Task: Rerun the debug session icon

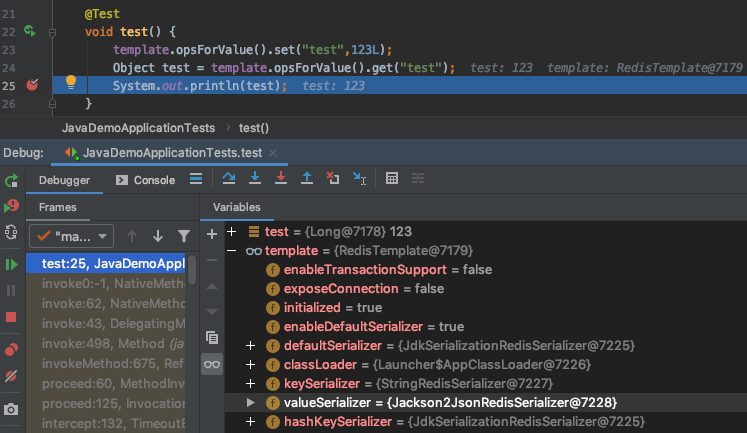Action: 12,181
